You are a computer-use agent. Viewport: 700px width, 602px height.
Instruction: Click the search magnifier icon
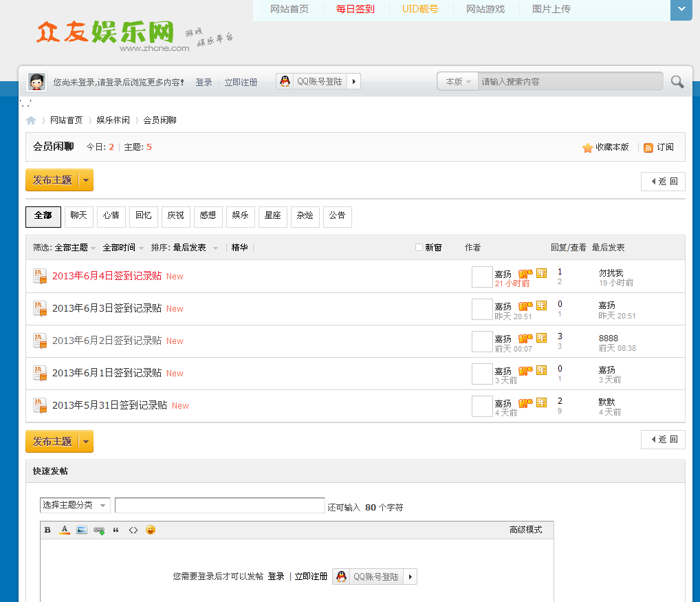[x=677, y=82]
